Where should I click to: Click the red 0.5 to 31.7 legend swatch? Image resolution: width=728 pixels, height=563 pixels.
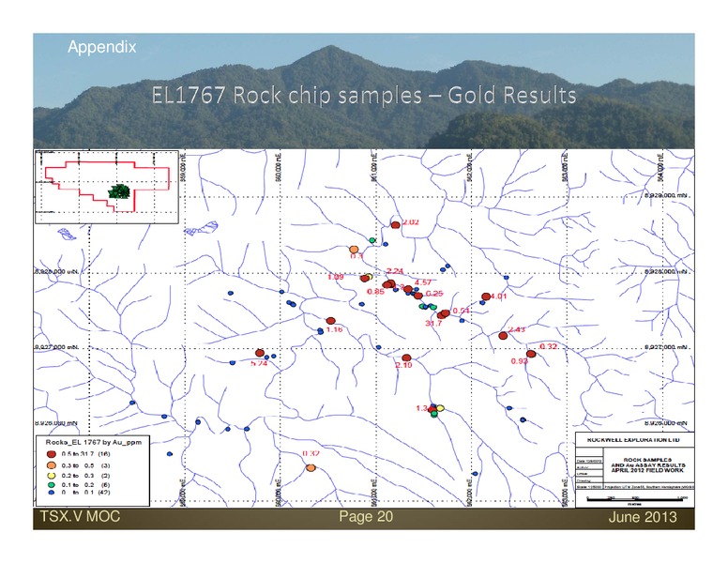click(52, 454)
